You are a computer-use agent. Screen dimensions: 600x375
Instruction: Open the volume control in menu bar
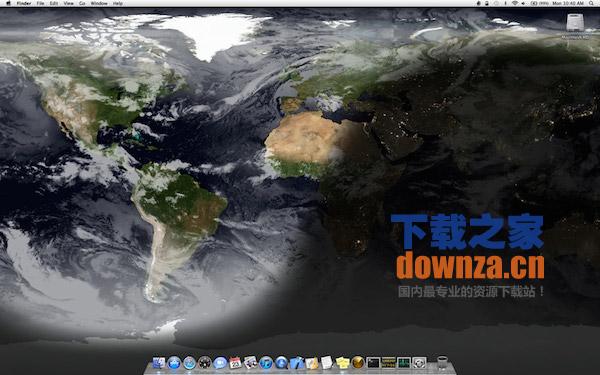tap(523, 3)
